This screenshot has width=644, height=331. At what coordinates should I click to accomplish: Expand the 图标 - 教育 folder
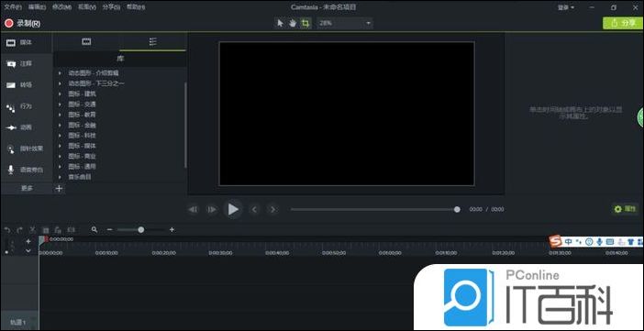click(x=60, y=115)
